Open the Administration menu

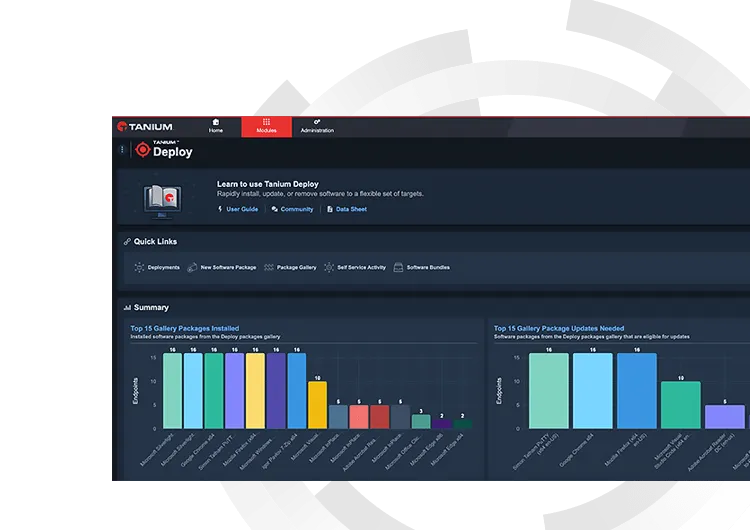click(317, 126)
